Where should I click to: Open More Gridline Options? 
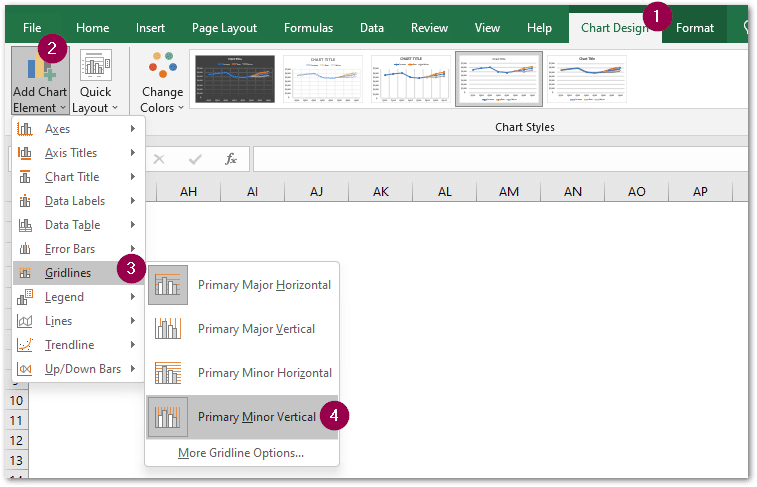241,453
